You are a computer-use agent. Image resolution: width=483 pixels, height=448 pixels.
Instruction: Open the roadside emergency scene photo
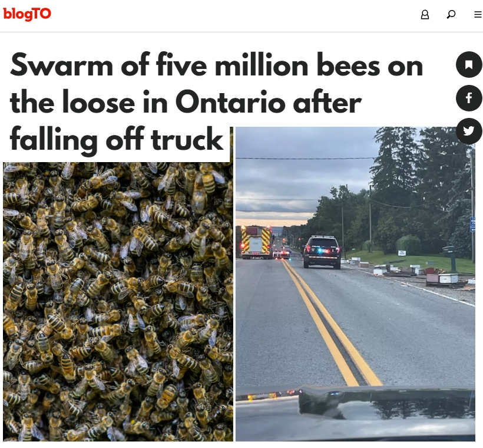coord(355,284)
